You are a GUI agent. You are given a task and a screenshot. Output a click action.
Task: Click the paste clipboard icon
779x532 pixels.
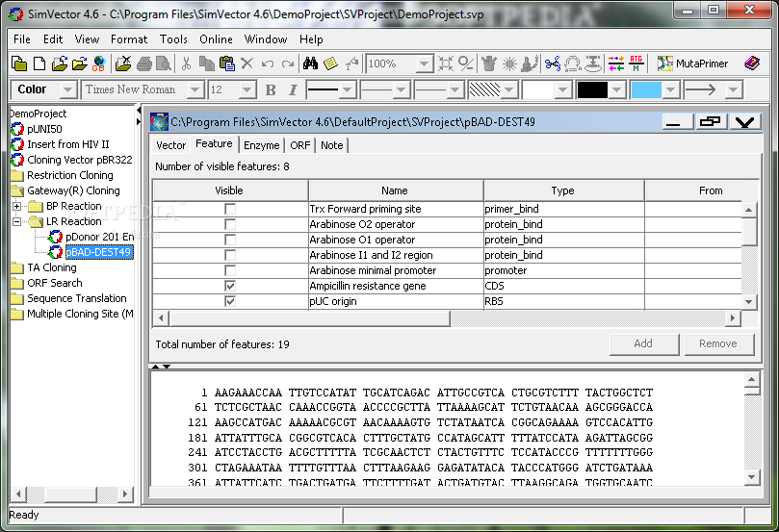(x=226, y=63)
